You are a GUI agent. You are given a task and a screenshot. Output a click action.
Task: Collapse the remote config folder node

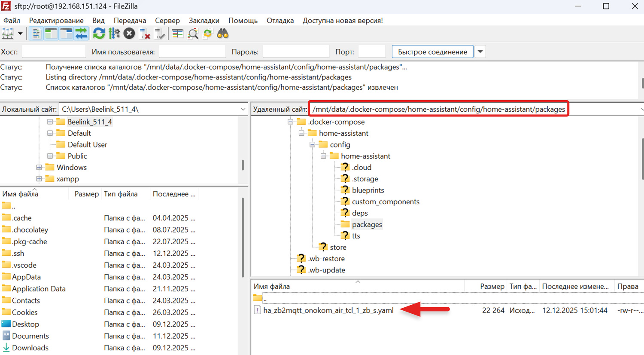tap(313, 144)
